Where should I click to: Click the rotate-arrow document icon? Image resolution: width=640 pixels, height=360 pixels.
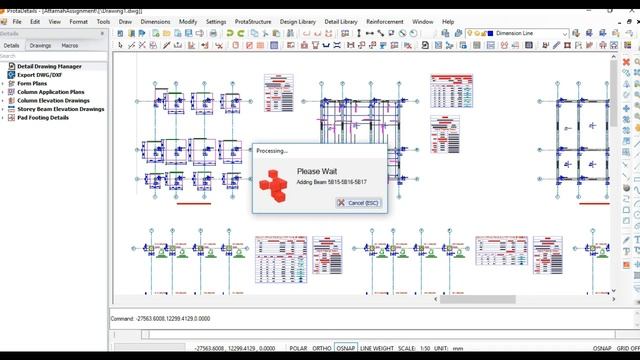click(425, 45)
